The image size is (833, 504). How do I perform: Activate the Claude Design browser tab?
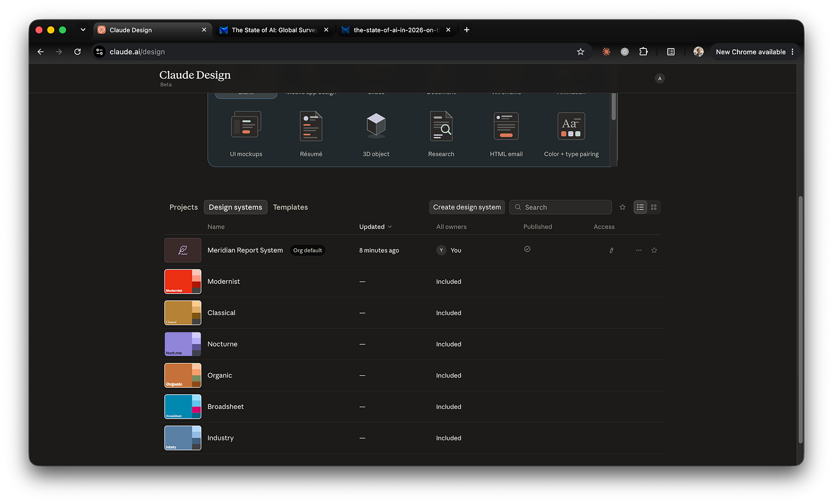[x=152, y=30]
